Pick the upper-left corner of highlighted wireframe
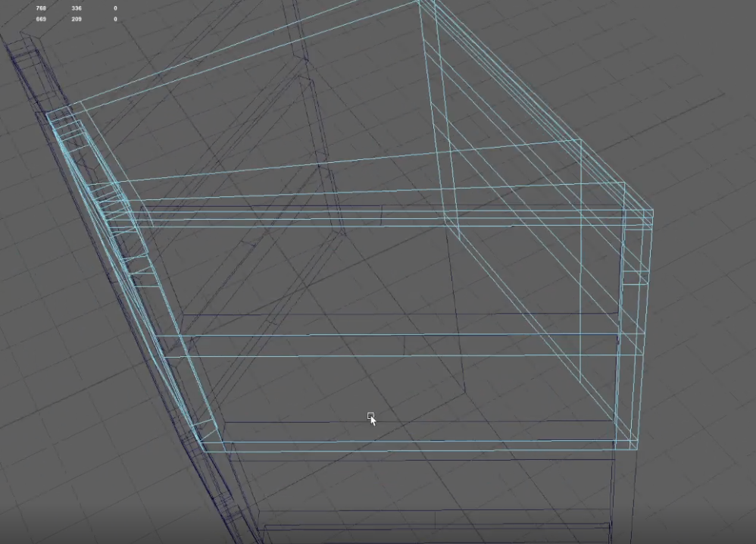 pyautogui.click(x=48, y=114)
